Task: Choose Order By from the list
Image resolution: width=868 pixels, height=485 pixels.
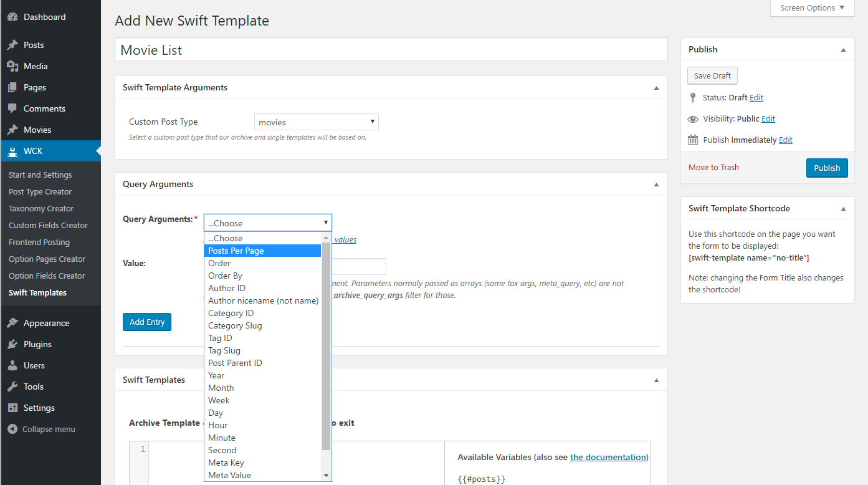Action: pos(262,276)
